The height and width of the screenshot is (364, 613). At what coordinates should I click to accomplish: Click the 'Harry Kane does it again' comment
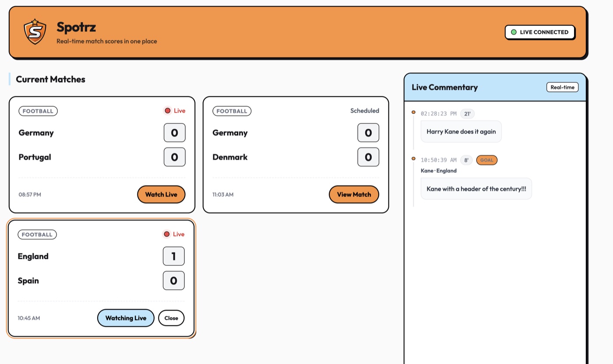coord(461,132)
